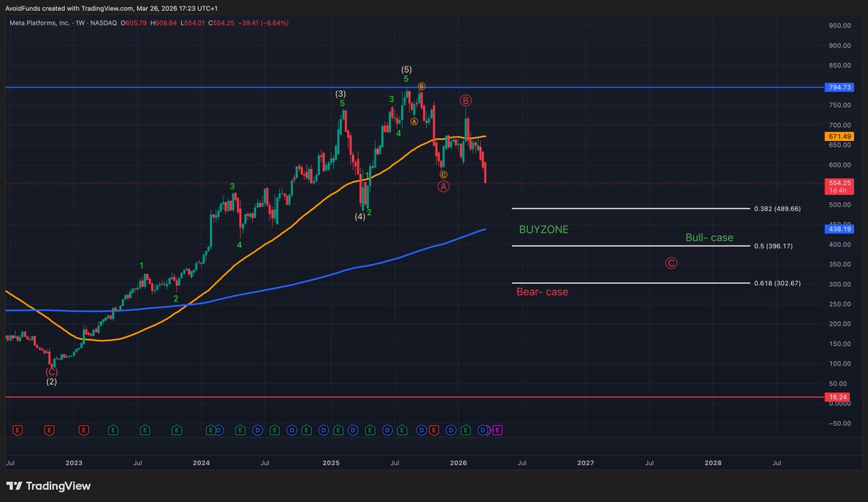Click 2027 on the time axis
This screenshot has height=502, width=868.
pyautogui.click(x=586, y=461)
